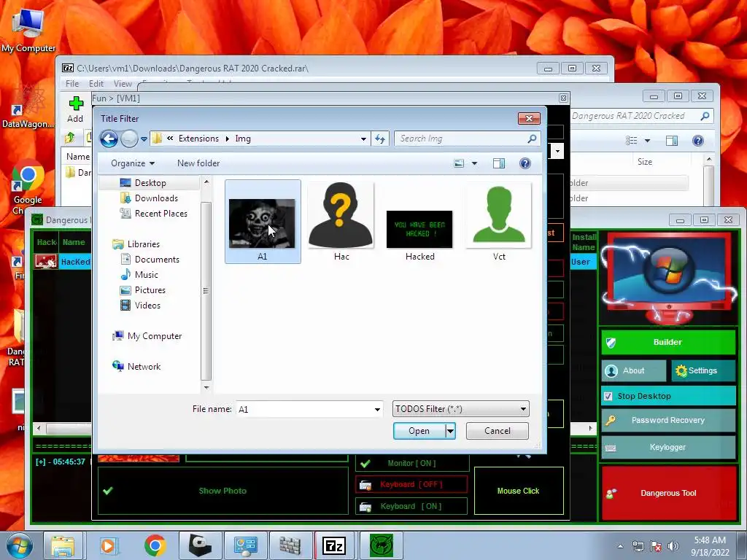
Task: Open the View menu in 7-Zip
Action: tap(123, 84)
